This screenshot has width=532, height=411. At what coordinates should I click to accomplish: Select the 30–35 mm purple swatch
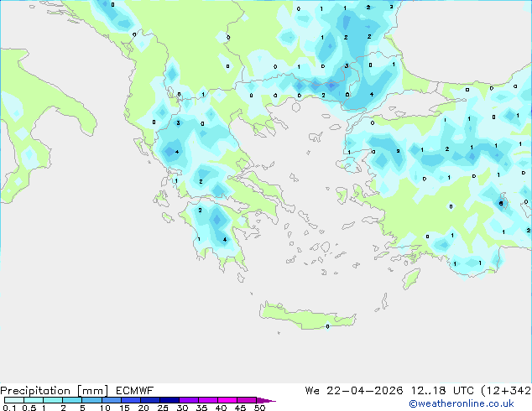coord(189,400)
